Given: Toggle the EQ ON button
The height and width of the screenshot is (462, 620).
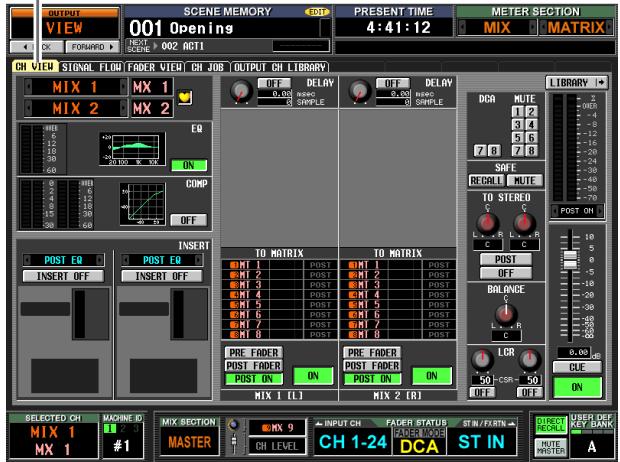Looking at the screenshot, I should [189, 165].
